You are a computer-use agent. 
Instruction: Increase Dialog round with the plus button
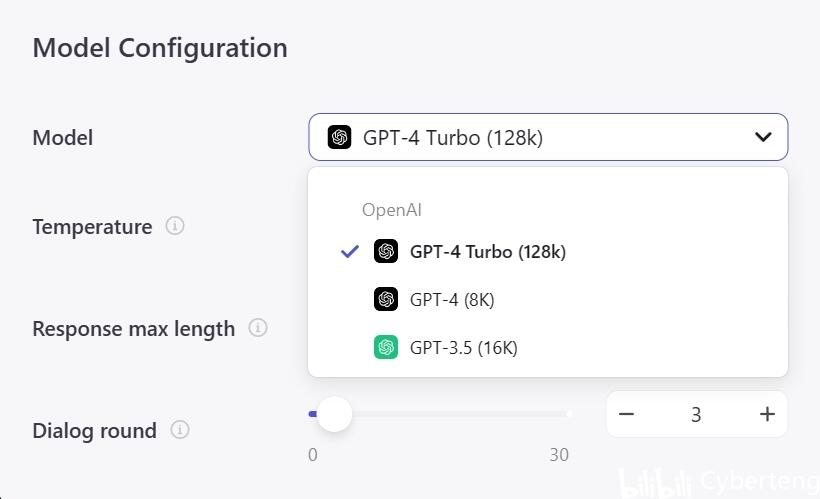point(767,414)
